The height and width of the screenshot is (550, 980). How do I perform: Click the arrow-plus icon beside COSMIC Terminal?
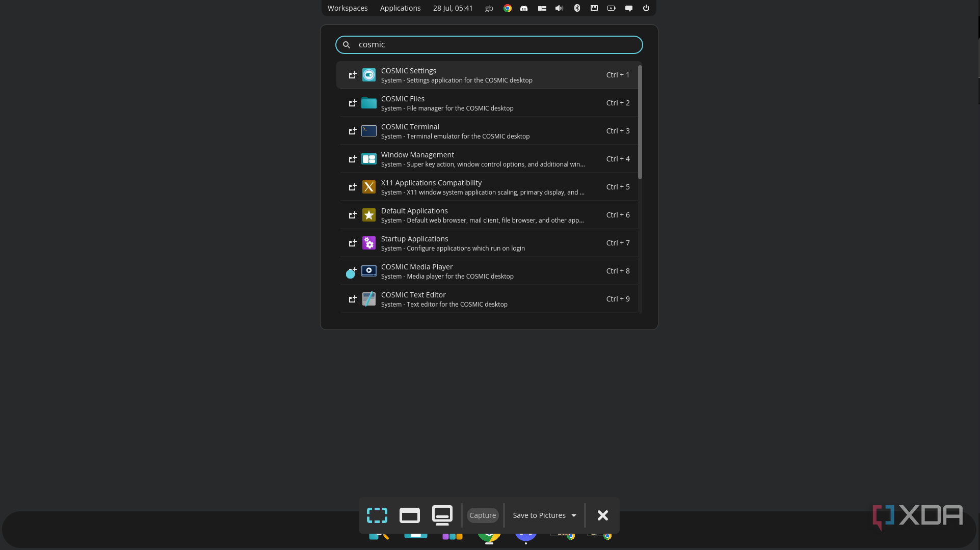point(352,131)
